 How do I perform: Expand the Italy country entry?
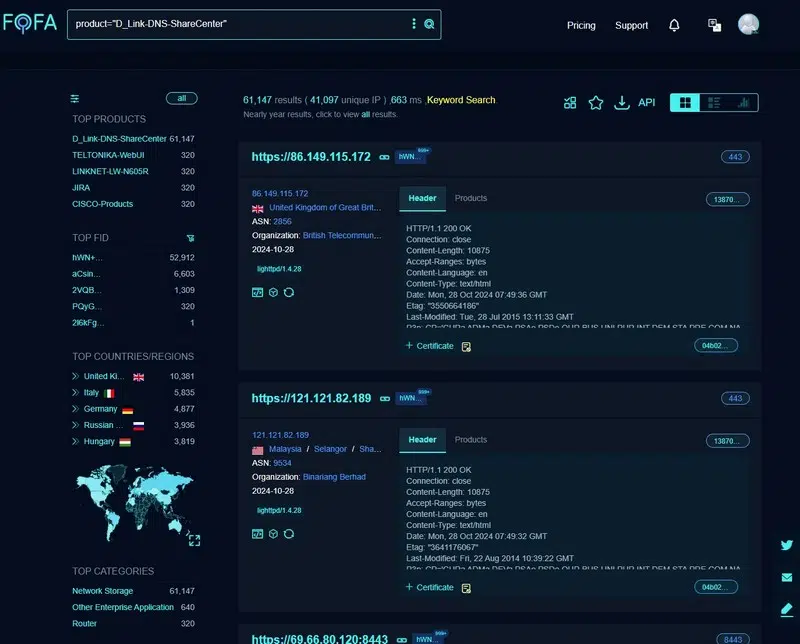coord(75,393)
